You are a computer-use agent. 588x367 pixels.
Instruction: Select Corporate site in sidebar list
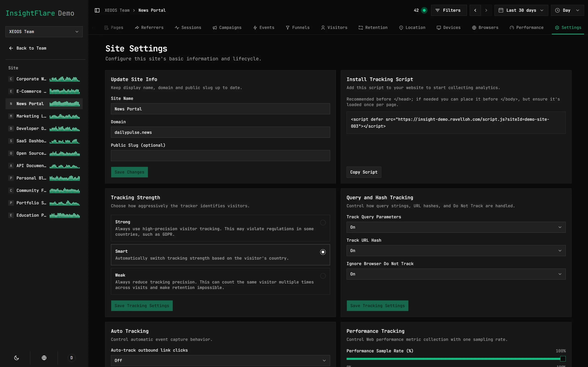44,79
